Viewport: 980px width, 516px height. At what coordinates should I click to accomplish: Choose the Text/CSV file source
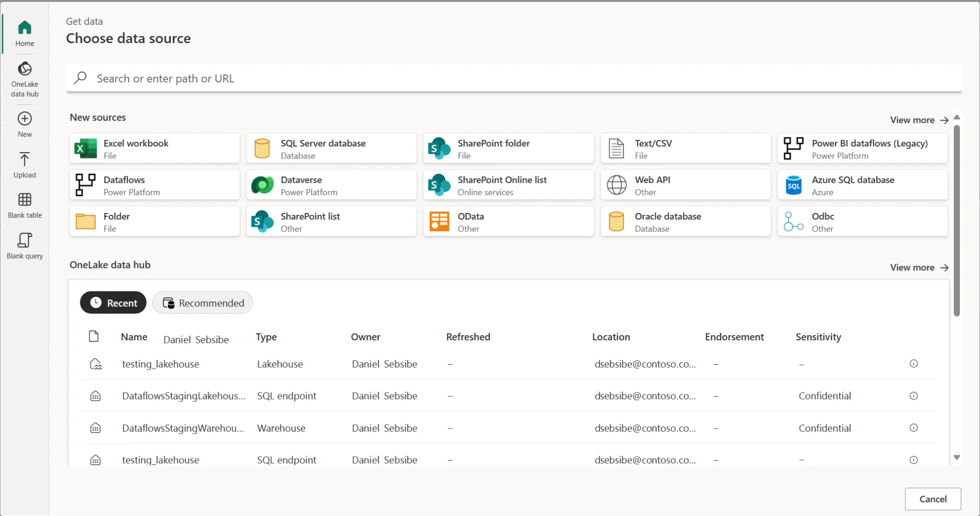pyautogui.click(x=686, y=149)
